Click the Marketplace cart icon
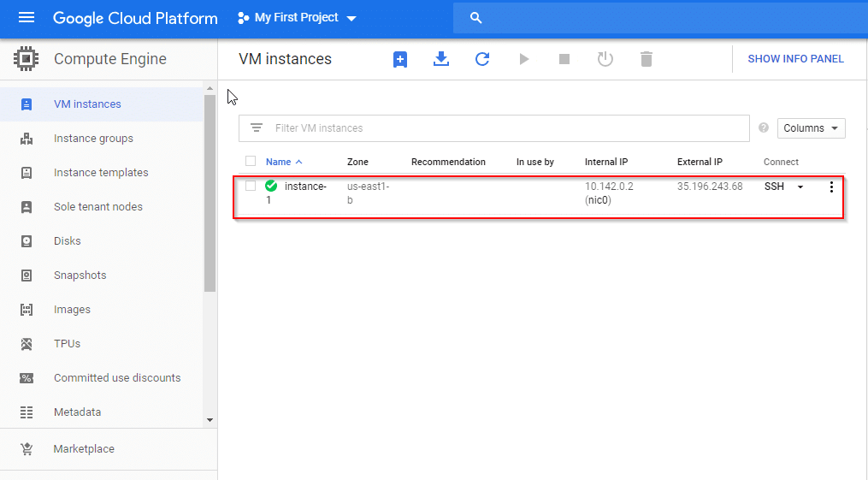This screenshot has width=868, height=480. pyautogui.click(x=26, y=449)
